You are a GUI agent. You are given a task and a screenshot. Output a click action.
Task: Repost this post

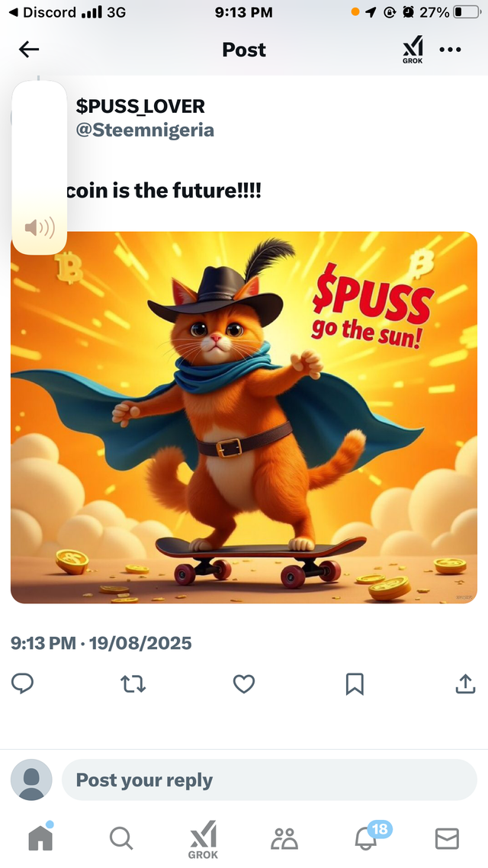(x=133, y=684)
